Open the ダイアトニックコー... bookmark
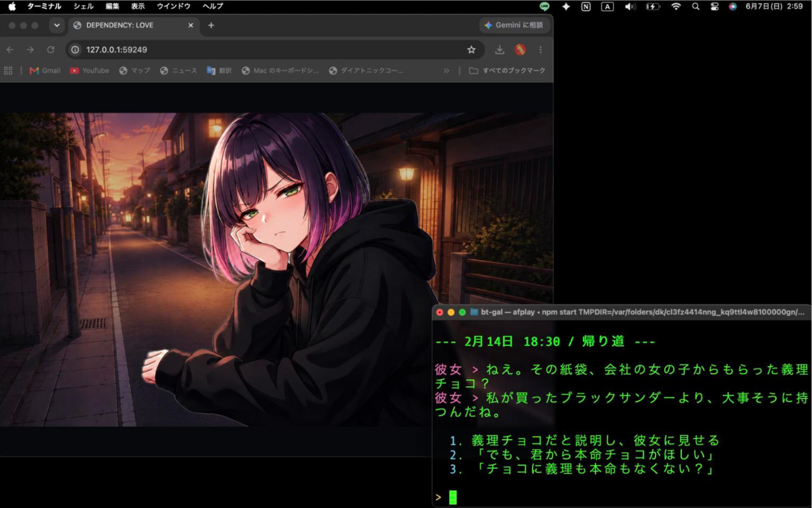Viewport: 812px width, 508px height. click(x=366, y=71)
